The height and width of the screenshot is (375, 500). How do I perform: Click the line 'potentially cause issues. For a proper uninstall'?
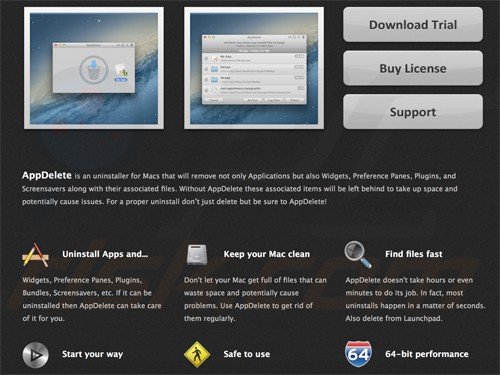(174, 202)
